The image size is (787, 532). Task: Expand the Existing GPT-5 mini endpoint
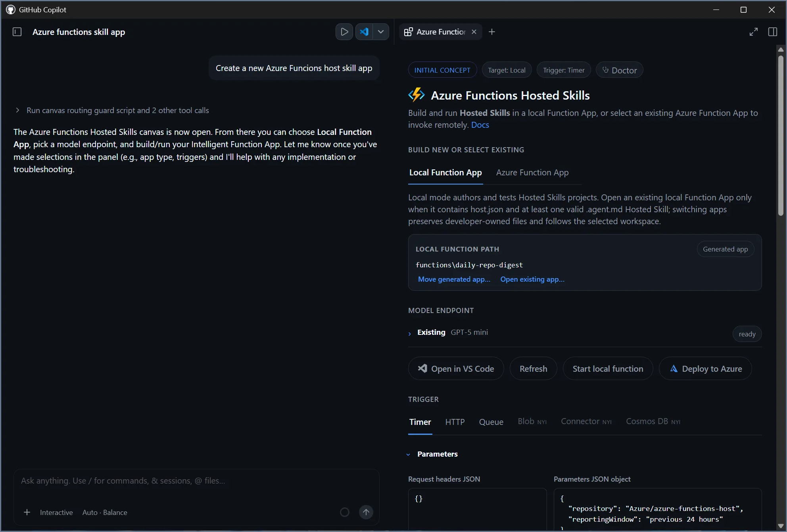click(448, 333)
